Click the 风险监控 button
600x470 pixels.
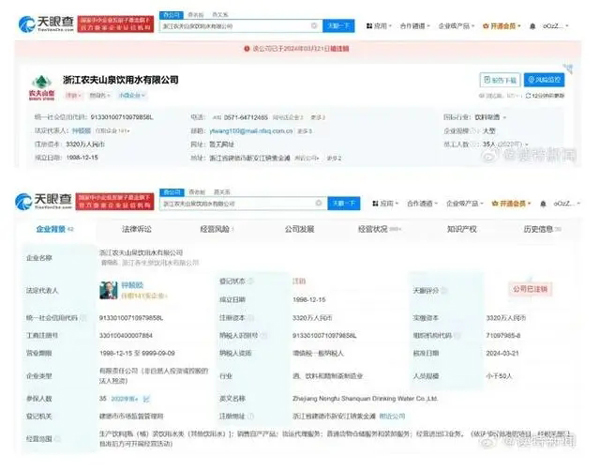pos(544,80)
